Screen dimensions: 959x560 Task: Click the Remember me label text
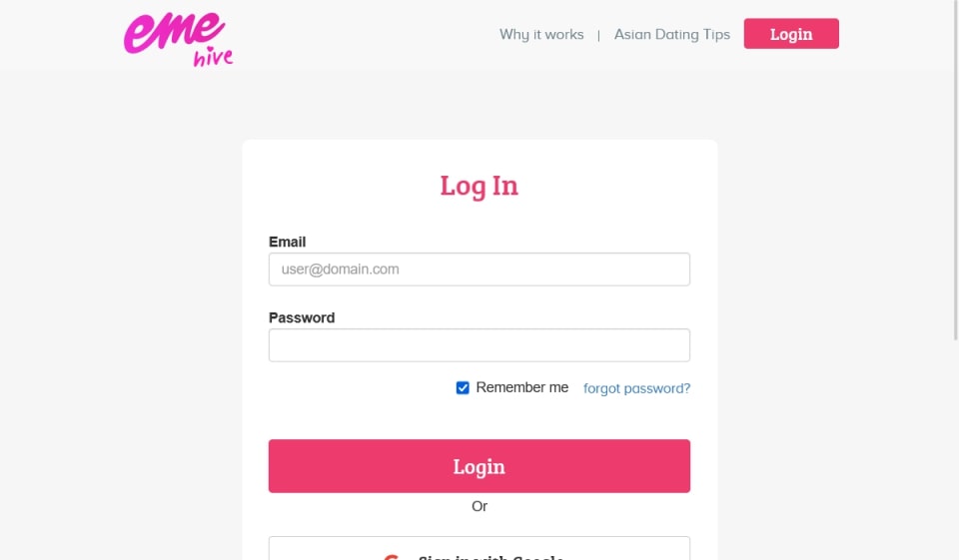521,387
